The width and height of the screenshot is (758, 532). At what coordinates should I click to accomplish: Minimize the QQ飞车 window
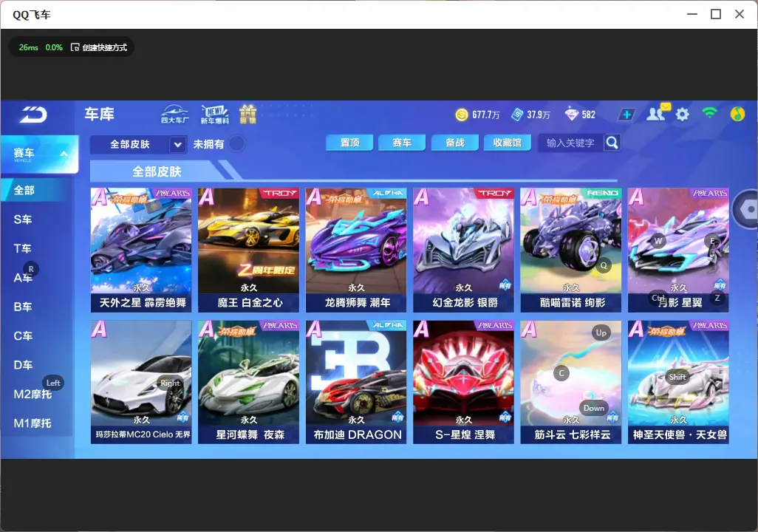692,14
